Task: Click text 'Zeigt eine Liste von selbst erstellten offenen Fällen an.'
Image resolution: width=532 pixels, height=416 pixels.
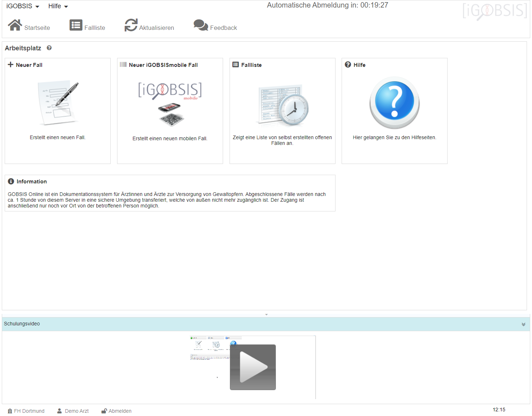Action: click(x=282, y=140)
